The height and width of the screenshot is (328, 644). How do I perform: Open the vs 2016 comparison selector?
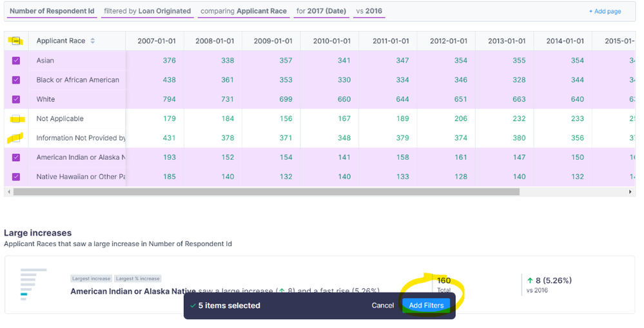[x=369, y=12]
